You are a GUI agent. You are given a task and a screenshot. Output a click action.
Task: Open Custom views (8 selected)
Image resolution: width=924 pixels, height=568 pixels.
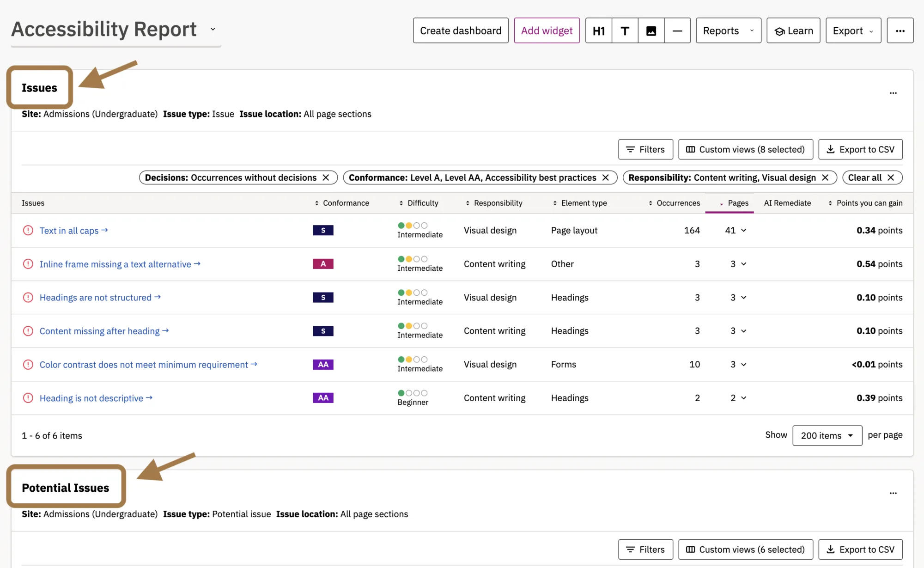(x=746, y=149)
